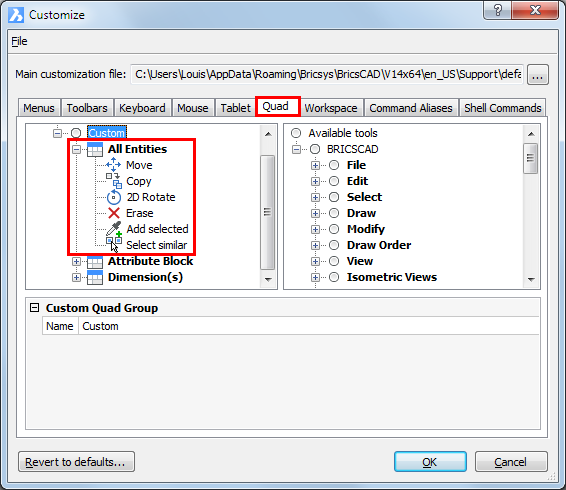Select the Draw Order radio button
Screen dimensions: 566x490
click(334, 245)
